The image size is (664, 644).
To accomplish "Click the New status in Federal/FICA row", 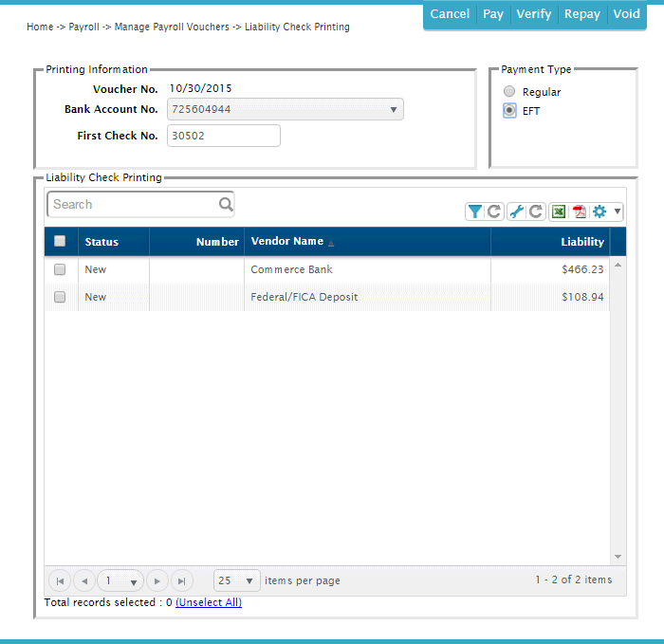I will pyautogui.click(x=95, y=297).
